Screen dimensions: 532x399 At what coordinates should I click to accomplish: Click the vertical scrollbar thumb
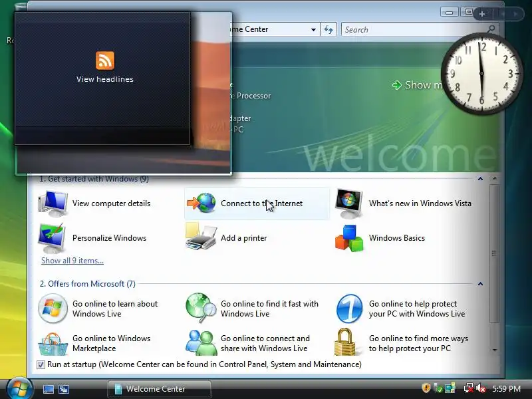point(495,253)
